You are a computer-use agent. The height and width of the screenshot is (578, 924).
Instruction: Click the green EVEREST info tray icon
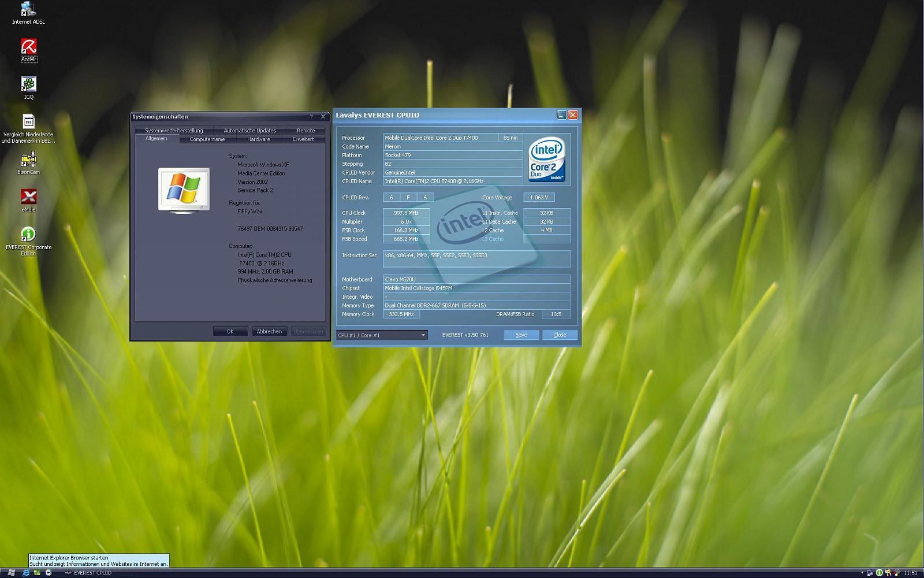tap(879, 573)
